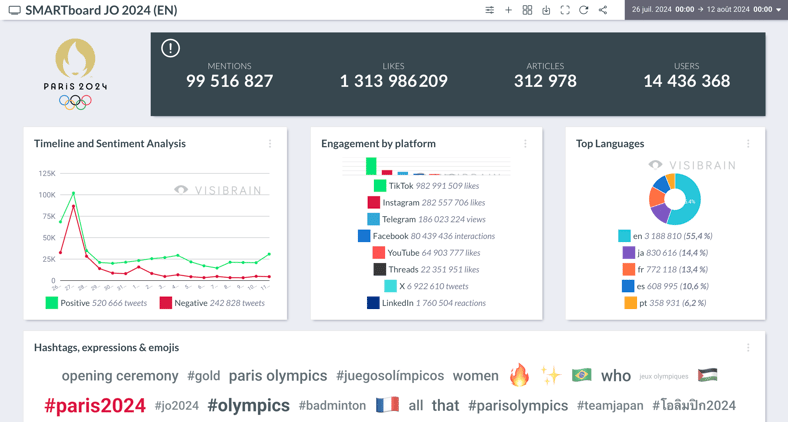Image resolution: width=788 pixels, height=422 pixels.
Task: Toggle the 'es' language legend swatch
Action: click(628, 286)
